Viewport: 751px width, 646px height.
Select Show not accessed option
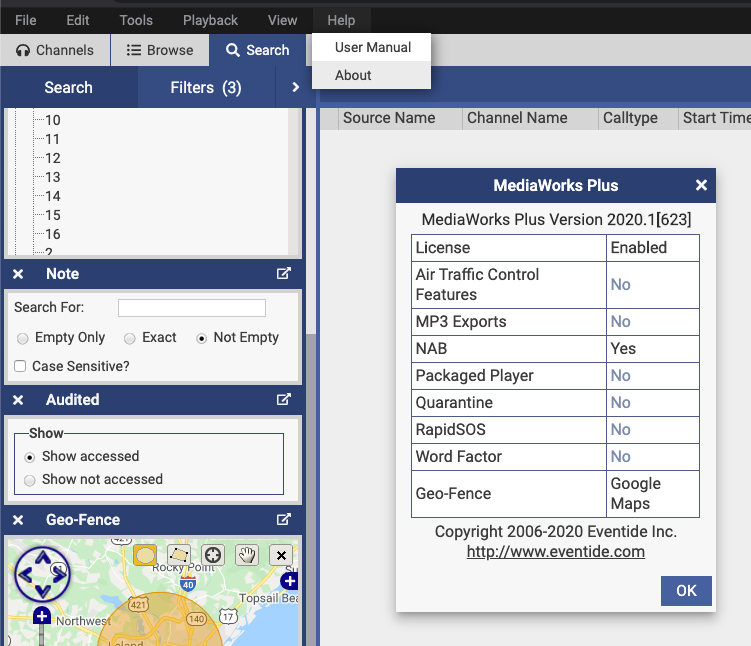pos(31,480)
